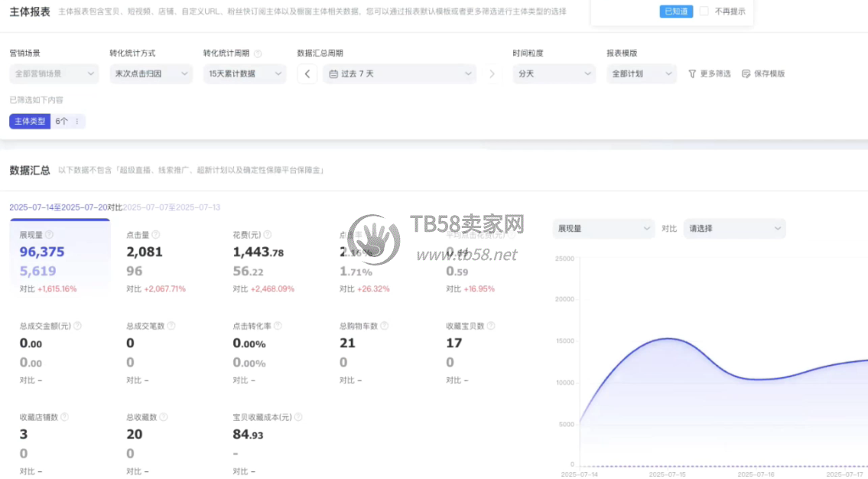Image resolution: width=868 pixels, height=479 pixels.
Task: Click the next period arrow button
Action: pos(492,74)
